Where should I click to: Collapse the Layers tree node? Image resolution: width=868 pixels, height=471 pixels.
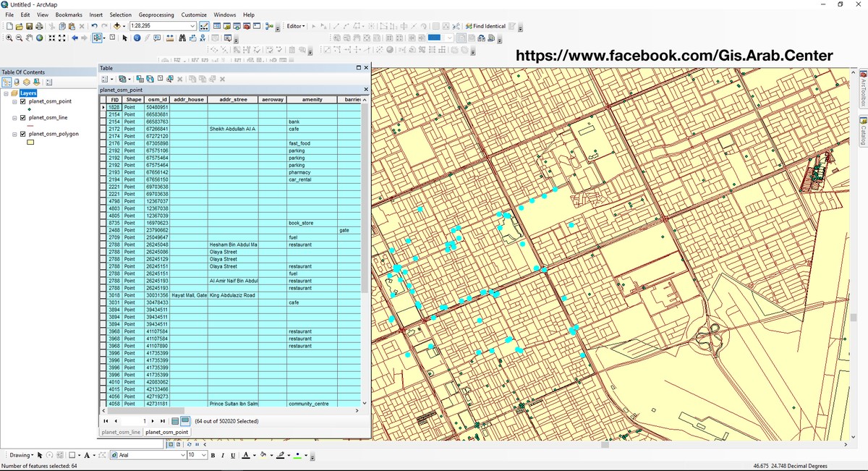[x=6, y=93]
